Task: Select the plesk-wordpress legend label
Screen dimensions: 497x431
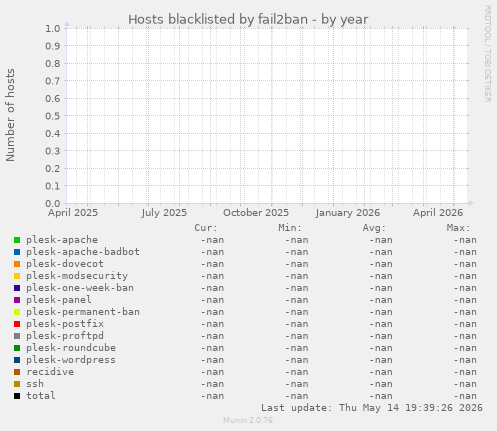Action: click(x=71, y=360)
